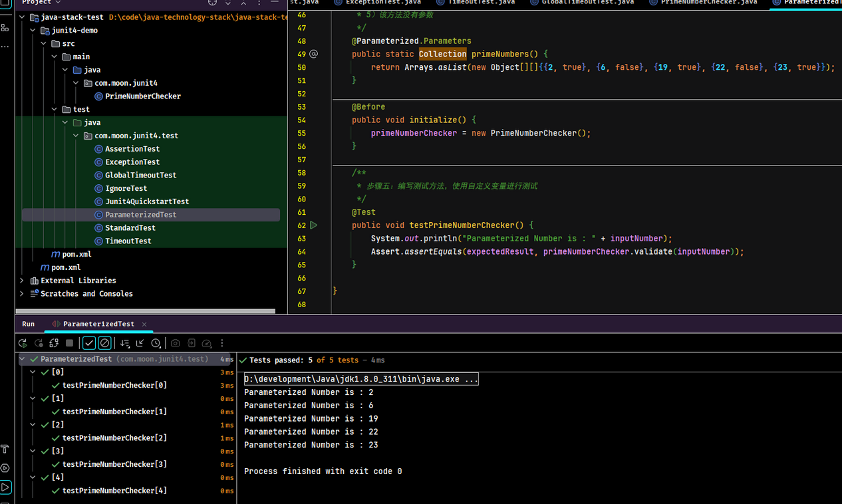The image size is (842, 504).
Task: Stop the running process
Action: pyautogui.click(x=70, y=343)
